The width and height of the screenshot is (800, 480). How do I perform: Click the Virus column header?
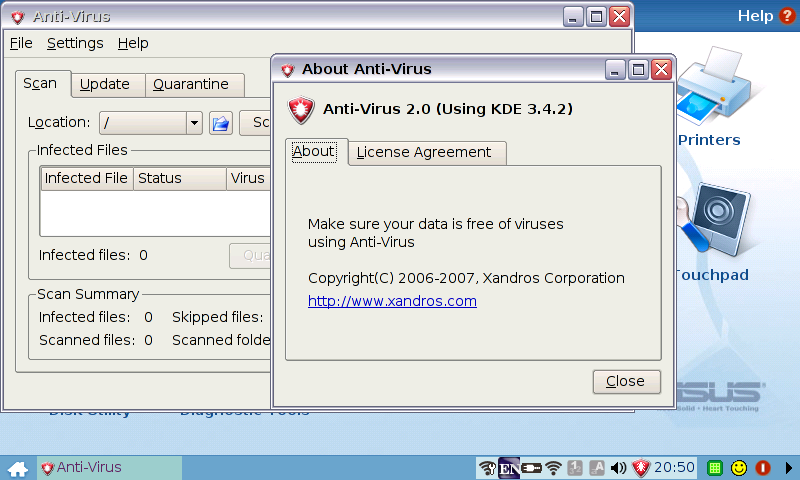tap(248, 179)
